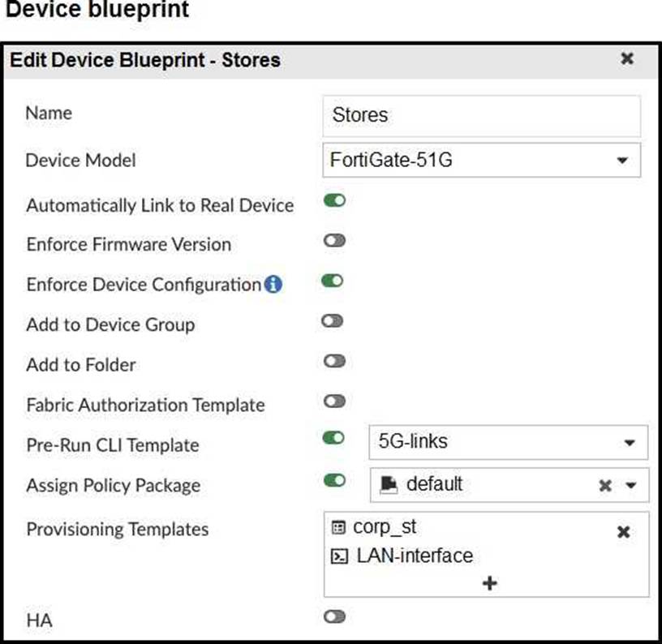Screen dimensions: 662x644
Task: Expand the Pre-Run CLI Template 5G-links dropdown
Action: tap(629, 443)
